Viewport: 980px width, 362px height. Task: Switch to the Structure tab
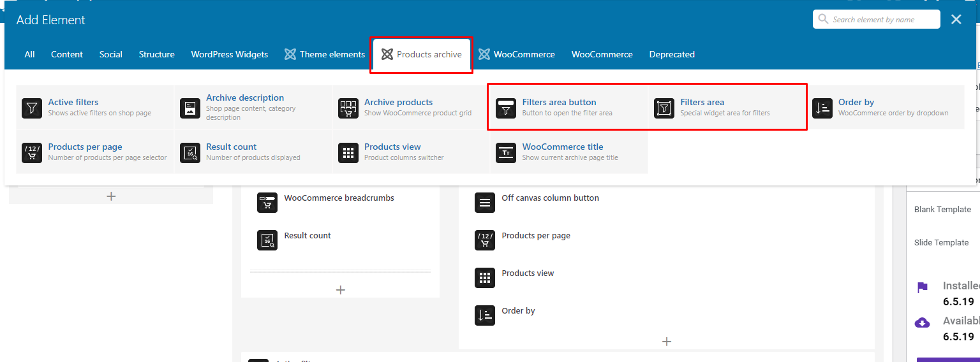point(157,54)
